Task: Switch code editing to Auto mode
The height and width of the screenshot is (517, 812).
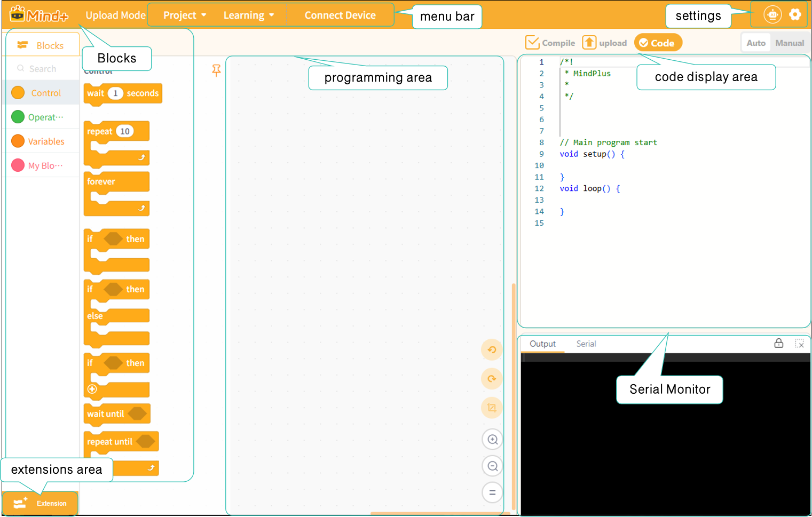Action: click(756, 43)
